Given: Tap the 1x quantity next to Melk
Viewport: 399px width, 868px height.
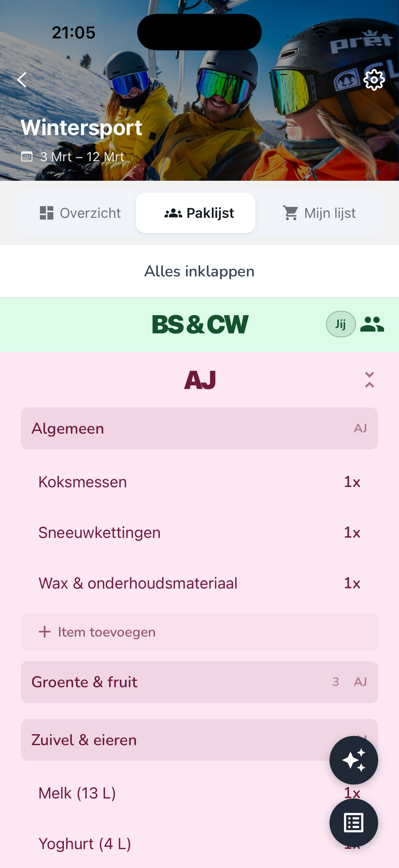Looking at the screenshot, I should (352, 793).
